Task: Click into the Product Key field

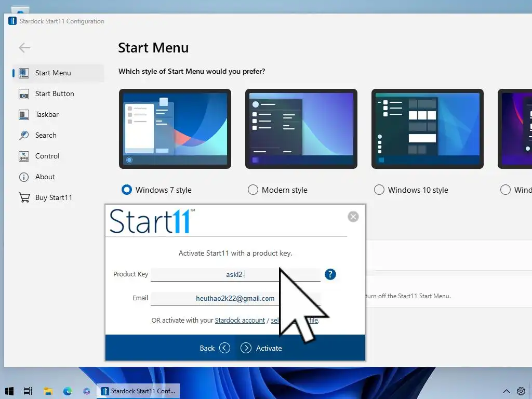Action: 235,274
